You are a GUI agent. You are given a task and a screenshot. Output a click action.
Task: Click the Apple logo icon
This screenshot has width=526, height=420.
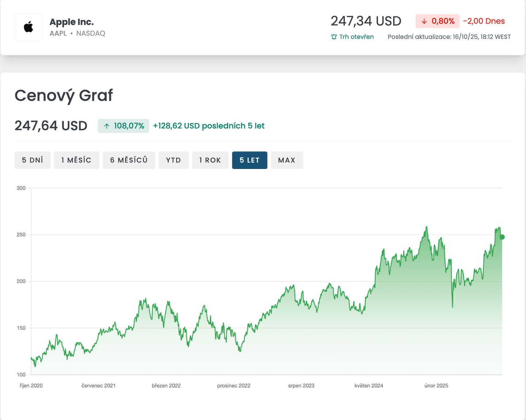(28, 27)
